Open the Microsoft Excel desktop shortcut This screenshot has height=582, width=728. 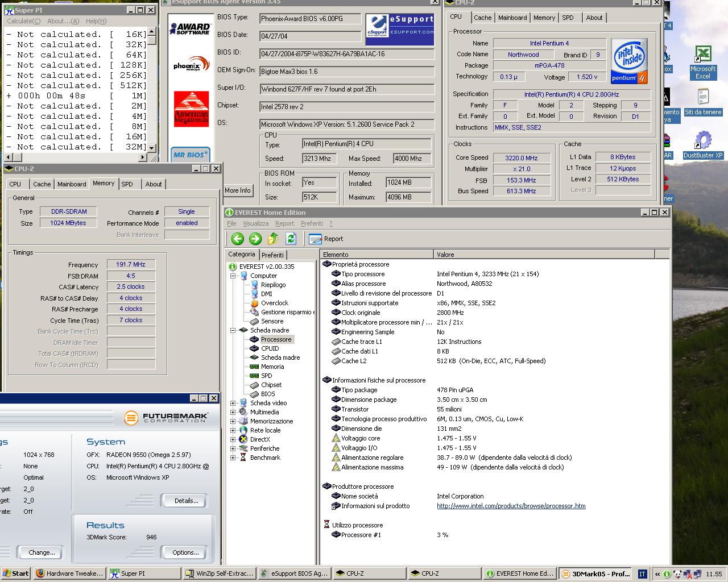[703, 62]
